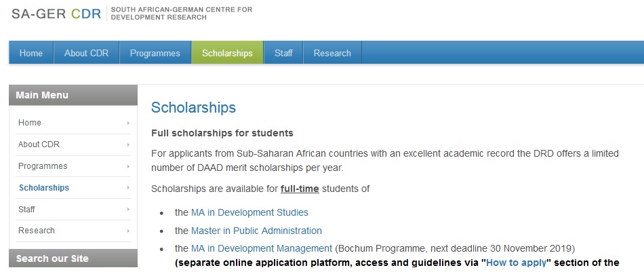Go to Staff in top navigation
This screenshot has height=272, width=644.
(x=283, y=53)
